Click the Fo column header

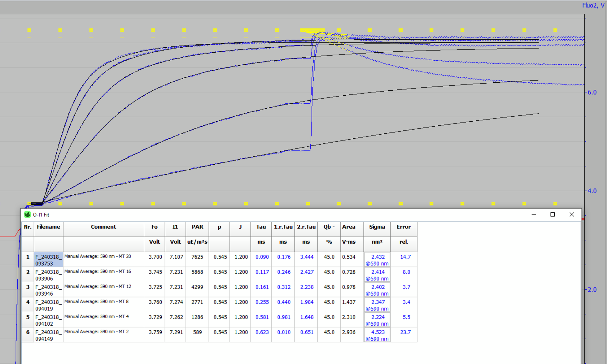(x=154, y=227)
